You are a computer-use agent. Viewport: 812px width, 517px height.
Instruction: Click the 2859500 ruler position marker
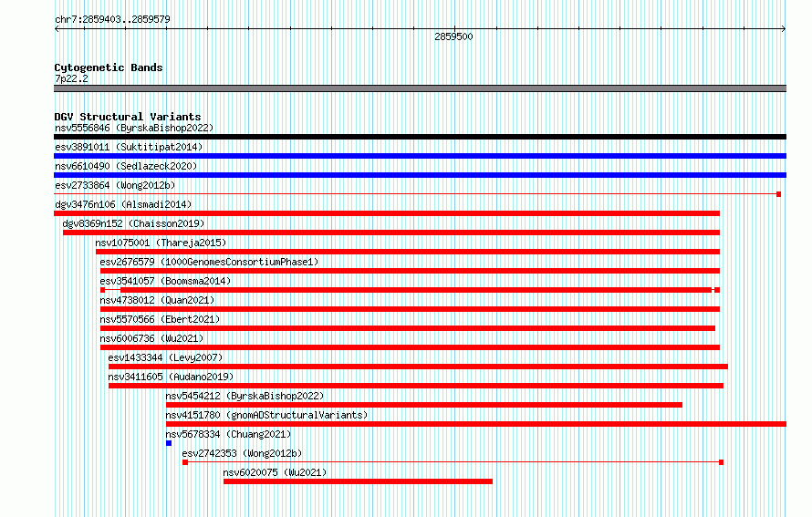coord(453,36)
